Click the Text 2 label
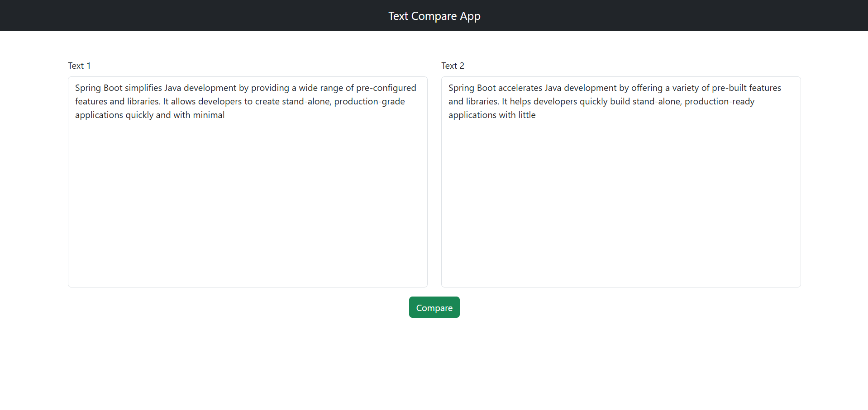Image resolution: width=868 pixels, height=410 pixels. [x=453, y=66]
